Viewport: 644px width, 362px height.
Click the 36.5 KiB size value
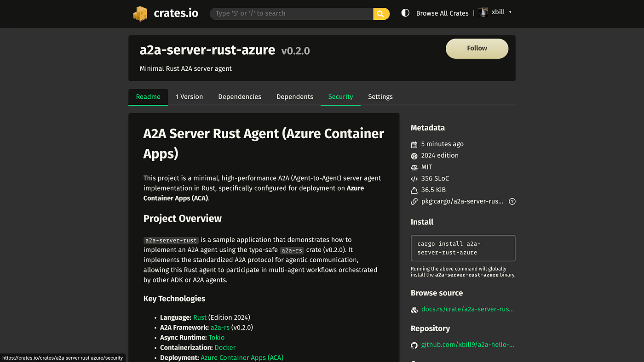433,190
